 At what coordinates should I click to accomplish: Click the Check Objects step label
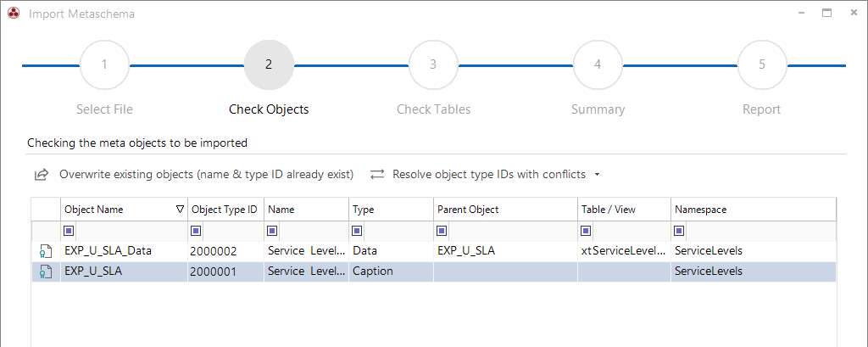(x=269, y=109)
